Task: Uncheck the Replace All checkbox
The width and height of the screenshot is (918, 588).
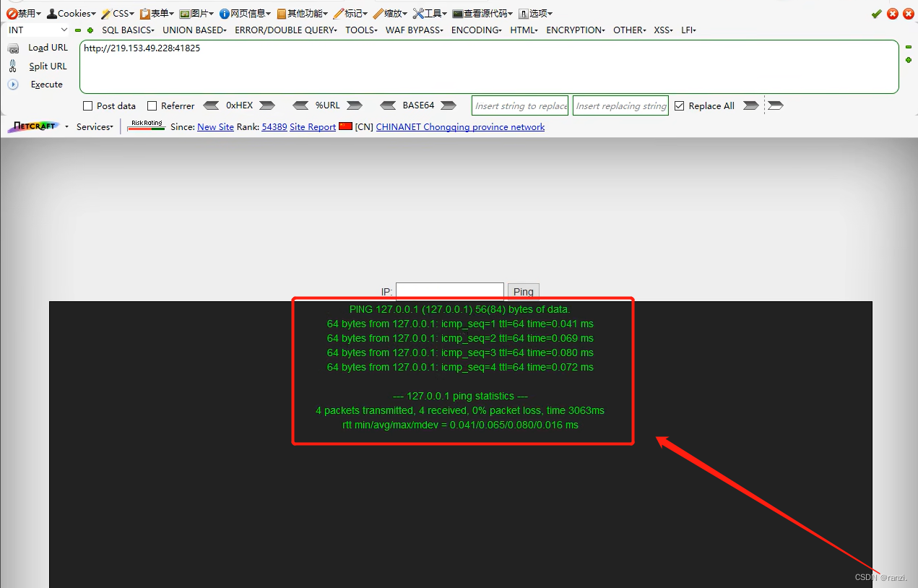Action: pos(679,106)
